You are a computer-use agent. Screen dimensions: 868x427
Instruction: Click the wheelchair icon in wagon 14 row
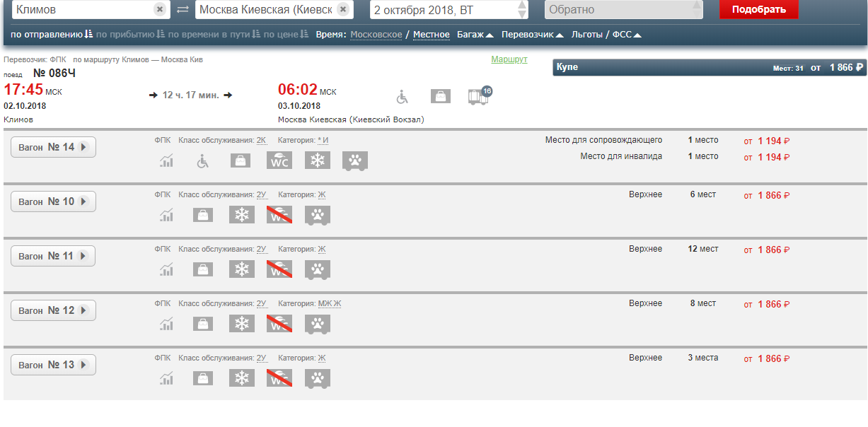(203, 161)
